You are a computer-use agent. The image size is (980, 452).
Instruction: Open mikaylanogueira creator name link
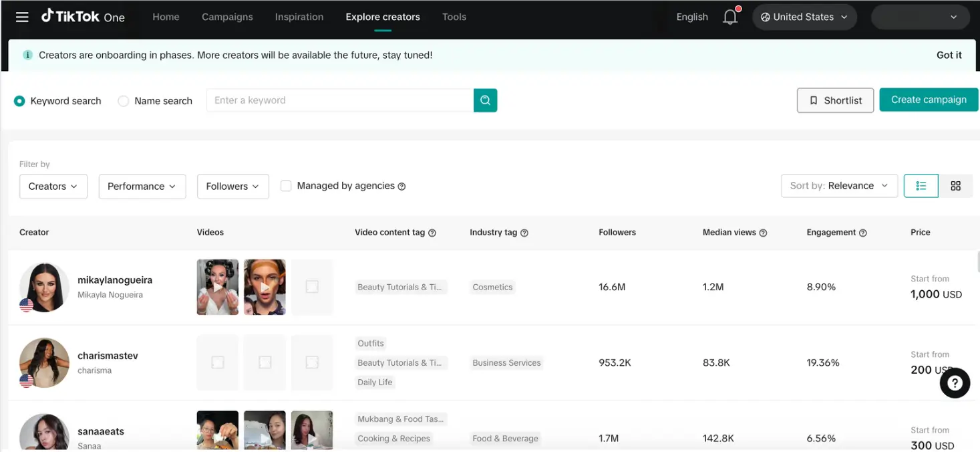(x=115, y=280)
